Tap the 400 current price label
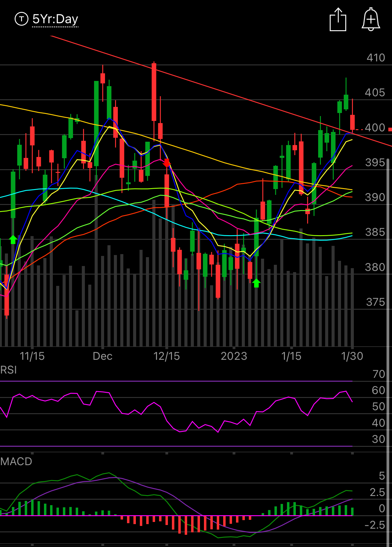The width and height of the screenshot is (392, 547). pyautogui.click(x=375, y=127)
